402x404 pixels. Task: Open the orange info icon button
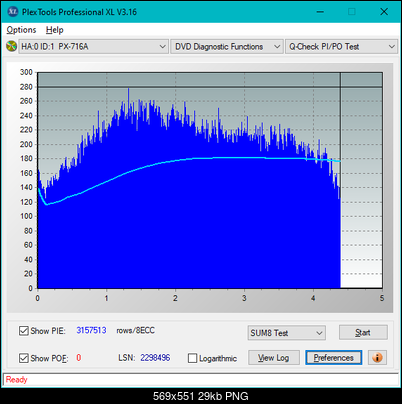point(377,358)
